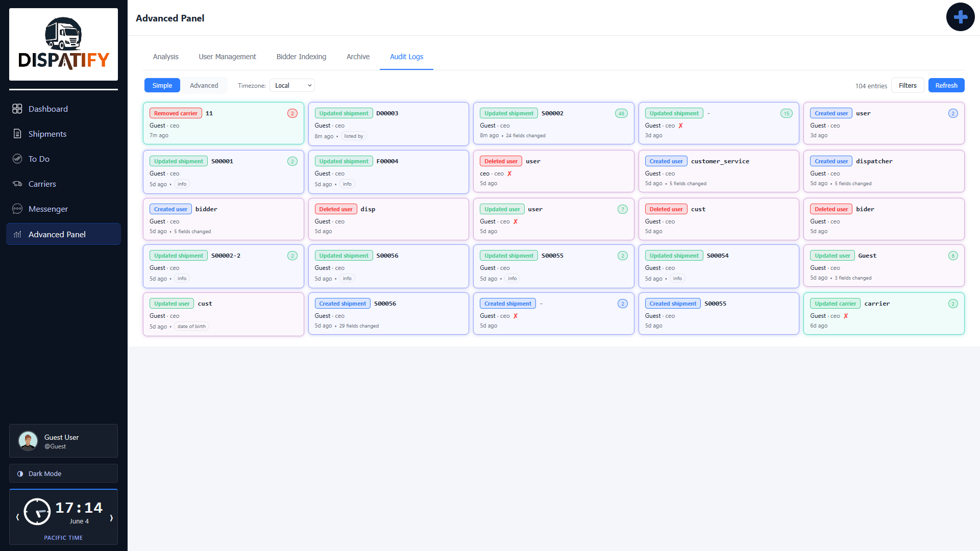Click the blue plus icon button
The image size is (980, 551).
[x=960, y=17]
